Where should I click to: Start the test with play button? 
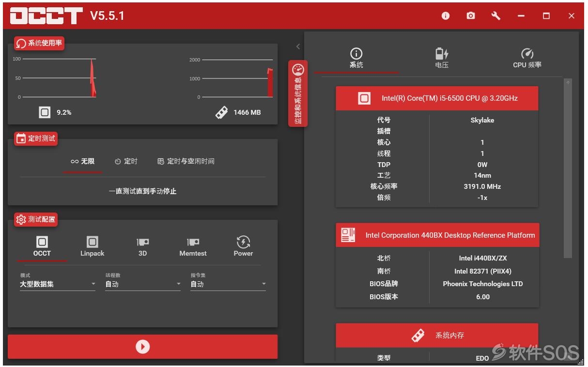(142, 347)
